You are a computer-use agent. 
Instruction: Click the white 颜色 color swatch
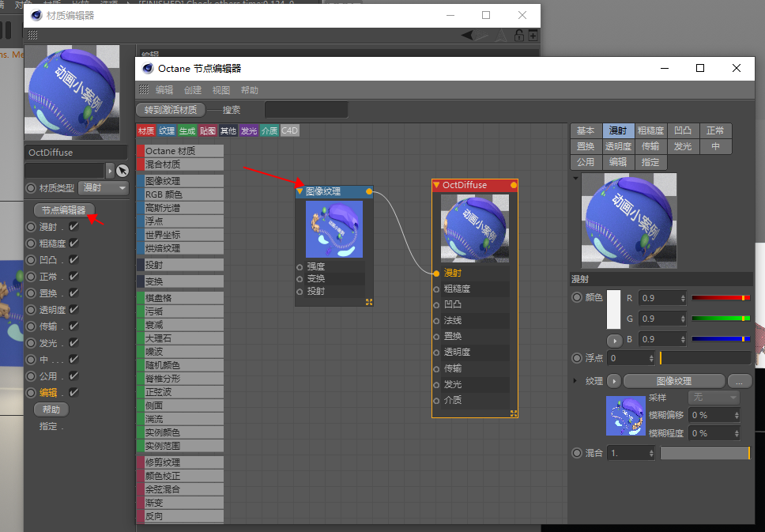615,309
